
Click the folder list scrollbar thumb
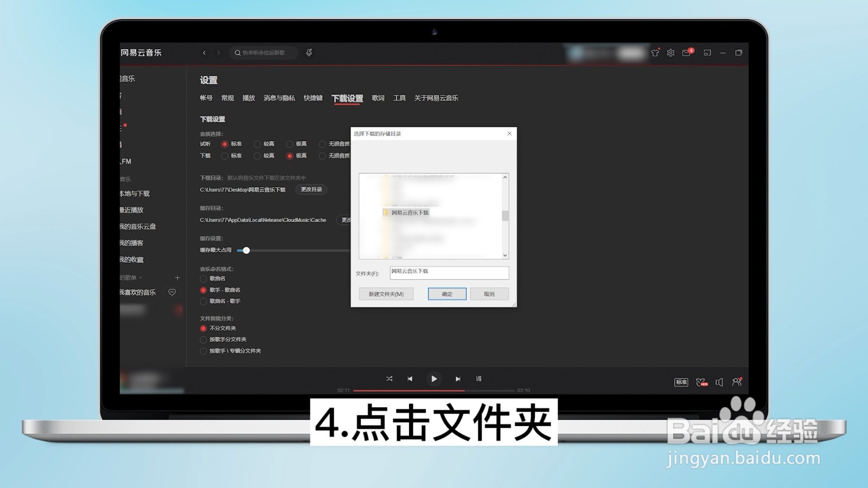point(505,216)
